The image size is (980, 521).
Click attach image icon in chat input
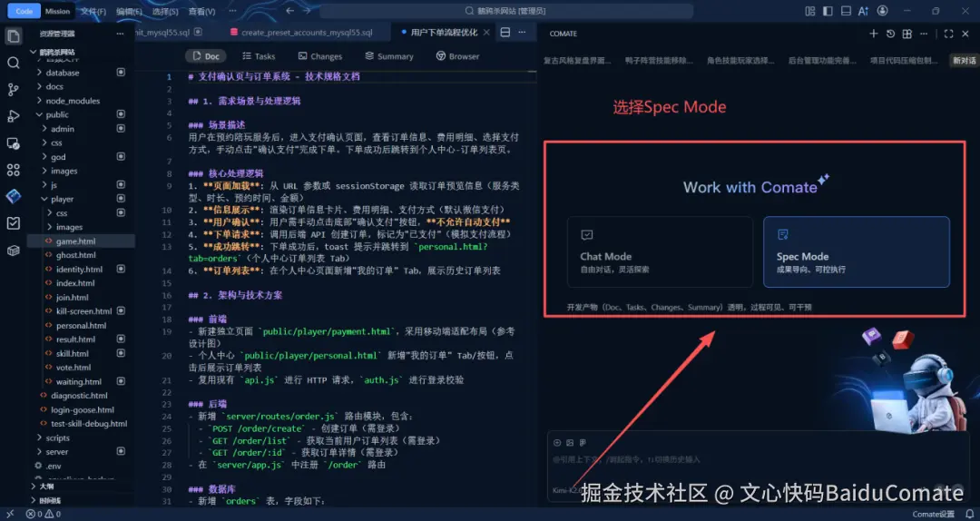tap(570, 443)
